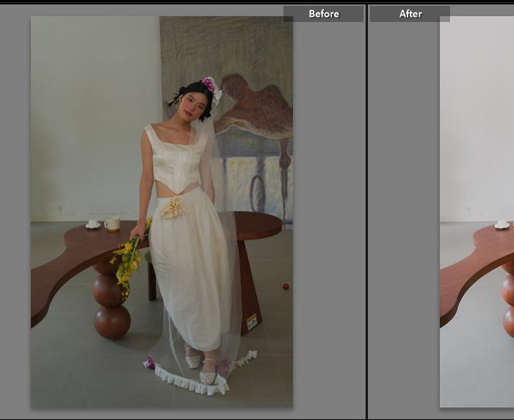Viewport: 514px width, 420px height.
Task: Click the white wall in After photo
Action: [477, 110]
